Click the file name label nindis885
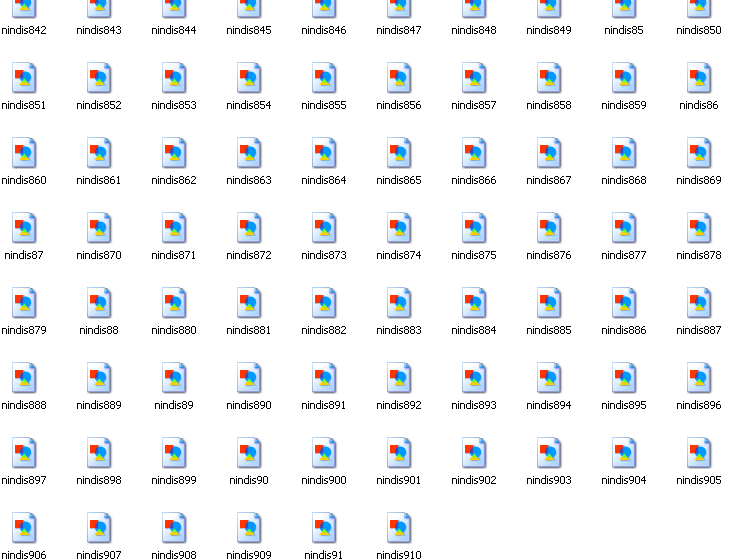 pos(549,330)
